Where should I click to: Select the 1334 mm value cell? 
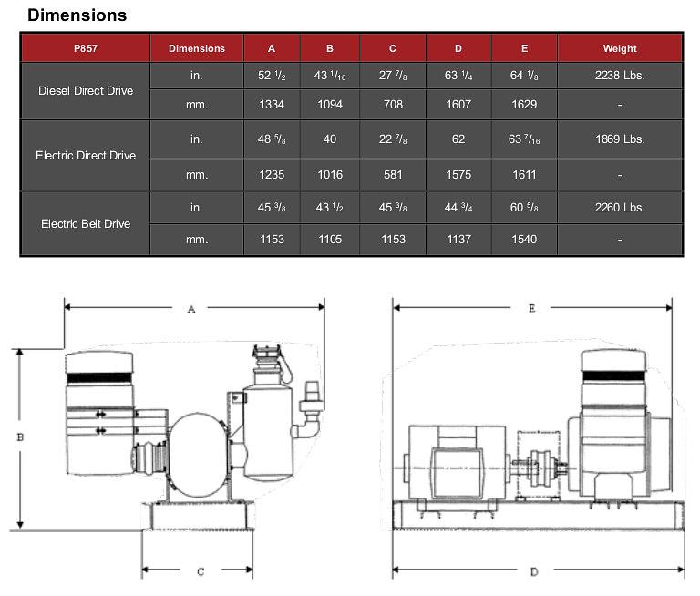pyautogui.click(x=272, y=105)
